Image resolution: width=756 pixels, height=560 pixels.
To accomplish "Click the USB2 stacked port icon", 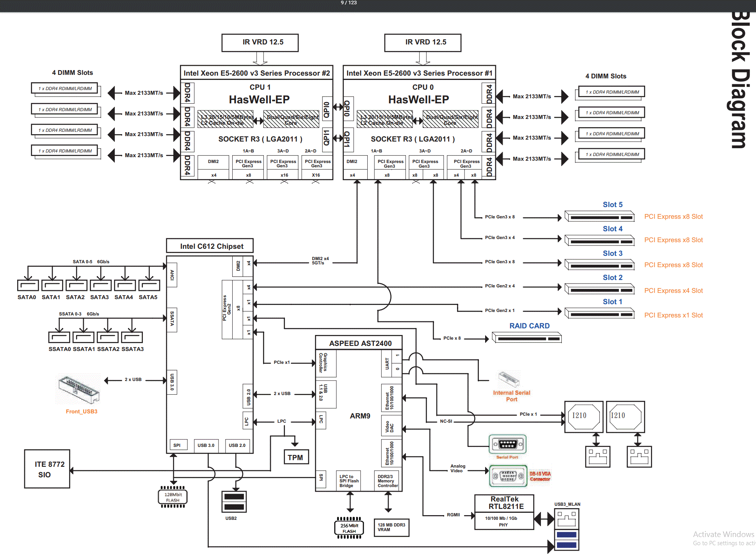I will coord(234,502).
